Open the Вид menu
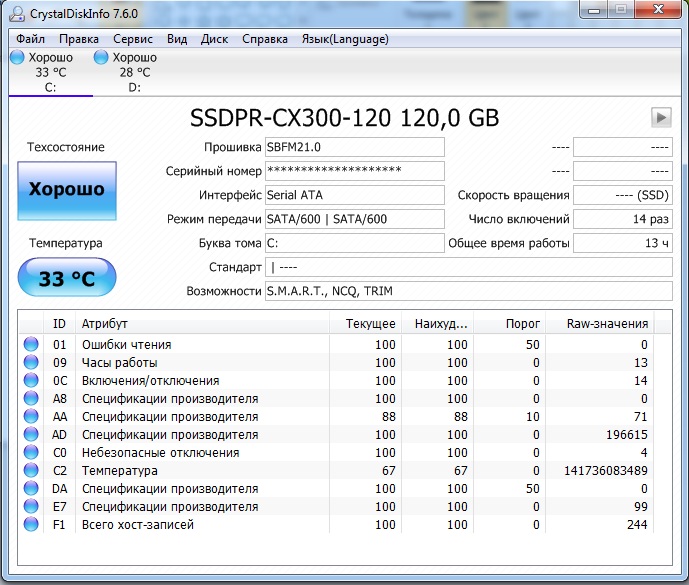 click(x=177, y=39)
